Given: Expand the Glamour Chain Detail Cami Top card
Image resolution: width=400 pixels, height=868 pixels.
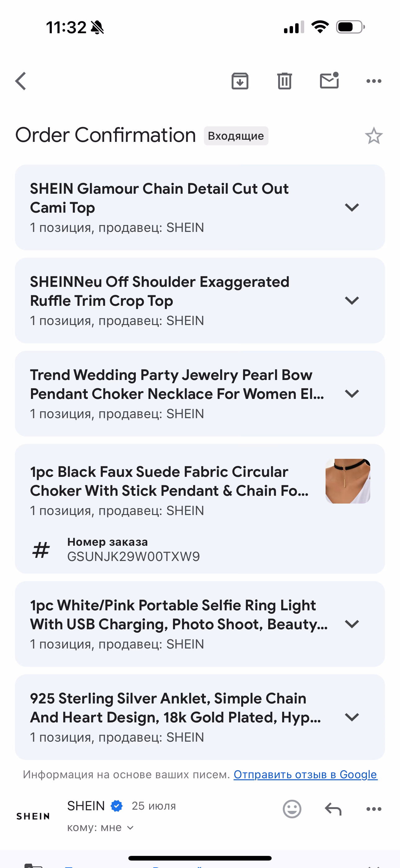Looking at the screenshot, I should (352, 207).
